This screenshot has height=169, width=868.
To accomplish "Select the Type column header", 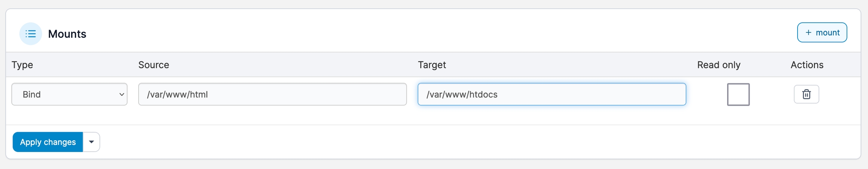I will (22, 65).
